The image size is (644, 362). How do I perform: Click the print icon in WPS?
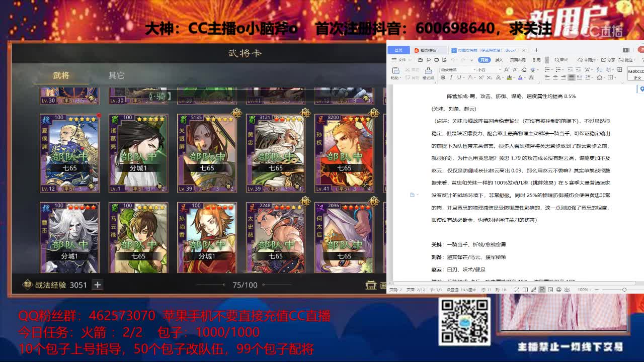click(x=436, y=60)
